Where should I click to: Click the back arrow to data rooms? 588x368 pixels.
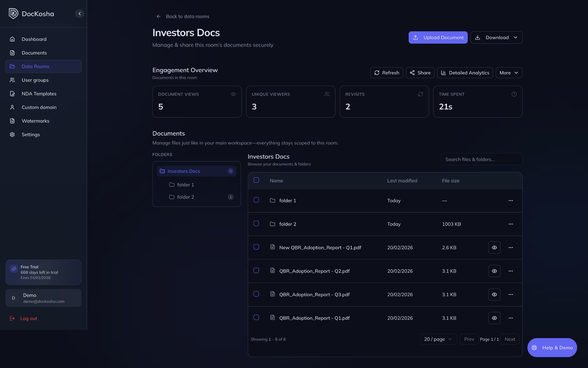coord(158,16)
